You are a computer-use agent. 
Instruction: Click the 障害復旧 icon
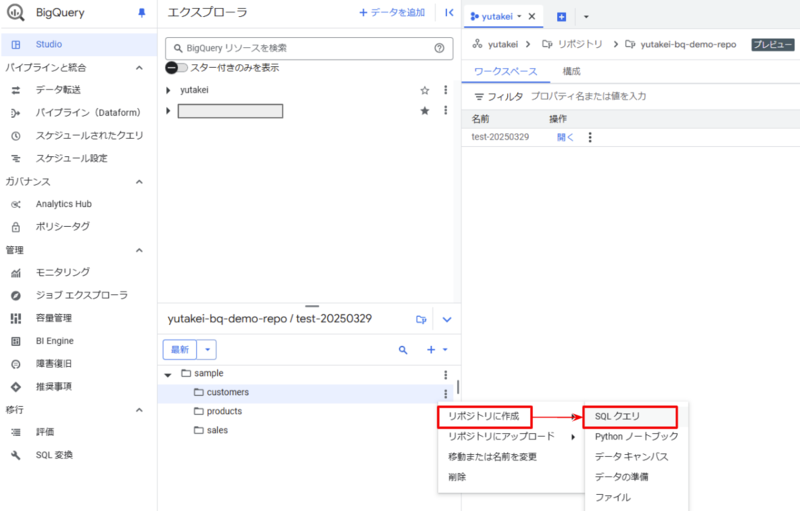click(x=16, y=364)
